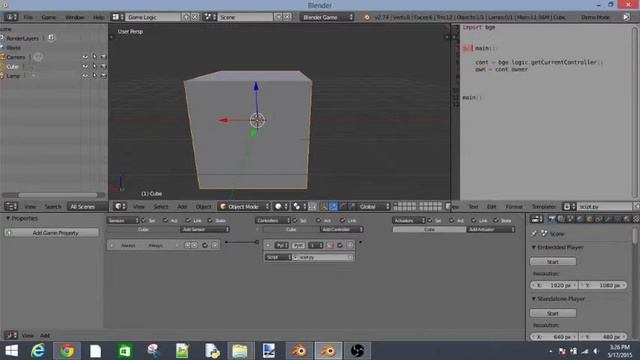The width and height of the screenshot is (640, 360).
Task: Open the Blender Game engine dropdown
Action: [328, 17]
